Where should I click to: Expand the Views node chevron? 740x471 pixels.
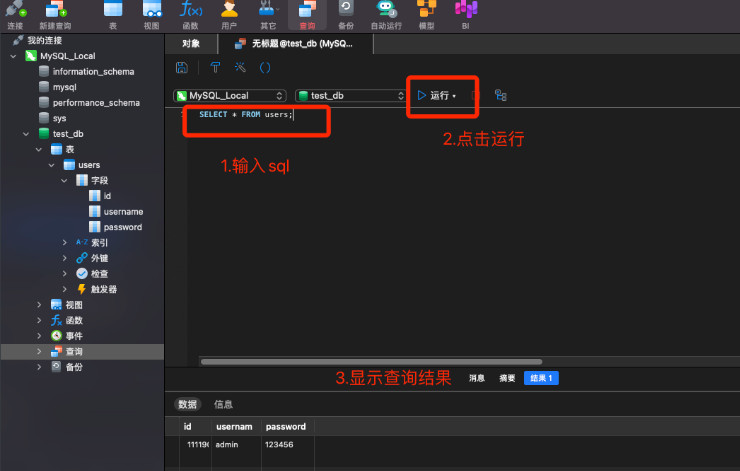point(39,305)
